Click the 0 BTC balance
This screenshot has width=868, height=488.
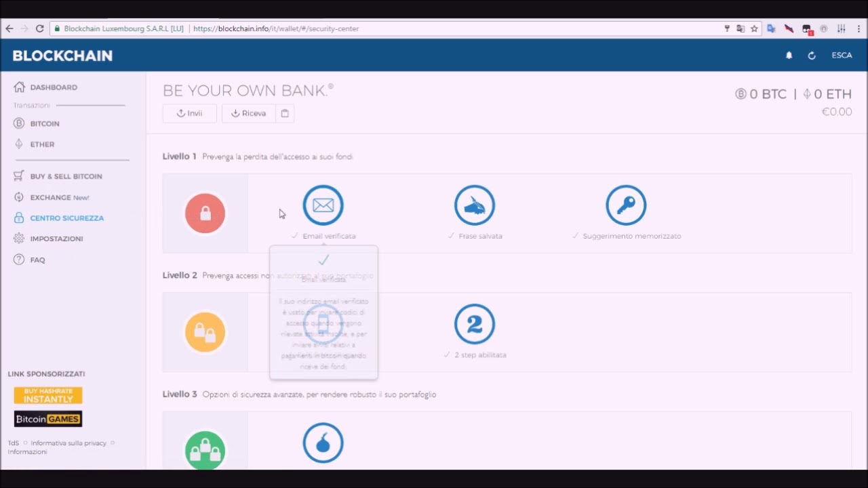click(x=761, y=94)
